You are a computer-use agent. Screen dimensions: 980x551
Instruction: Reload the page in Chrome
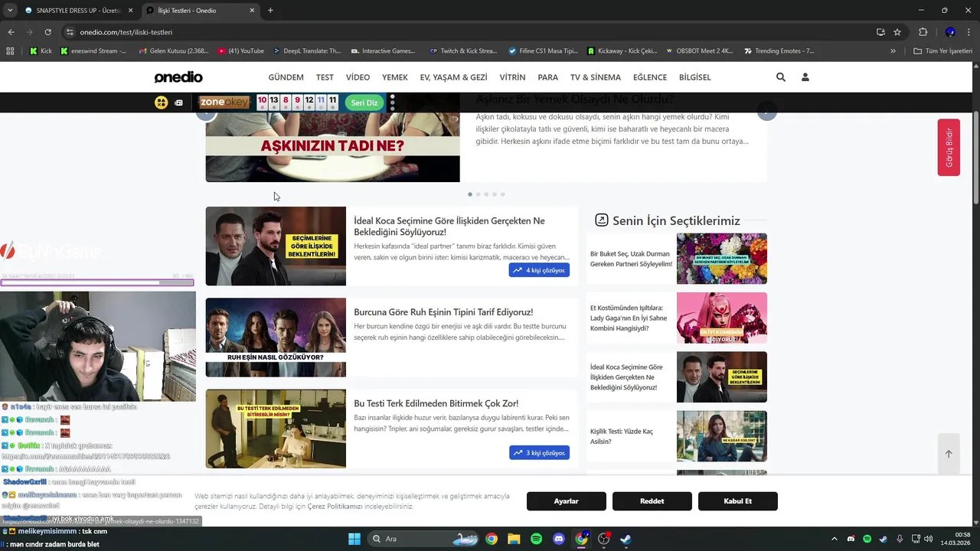point(47,32)
